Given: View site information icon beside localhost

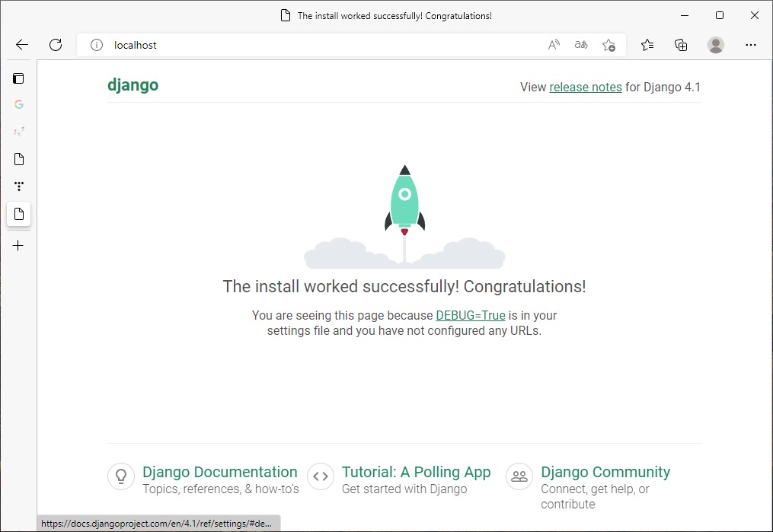Looking at the screenshot, I should click(x=97, y=45).
